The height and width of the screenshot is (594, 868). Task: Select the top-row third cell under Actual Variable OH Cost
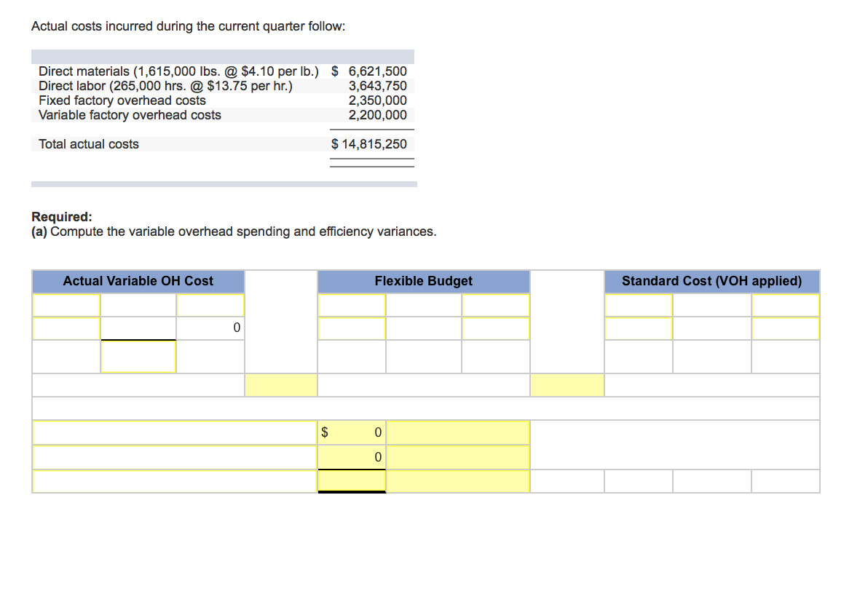coord(210,305)
